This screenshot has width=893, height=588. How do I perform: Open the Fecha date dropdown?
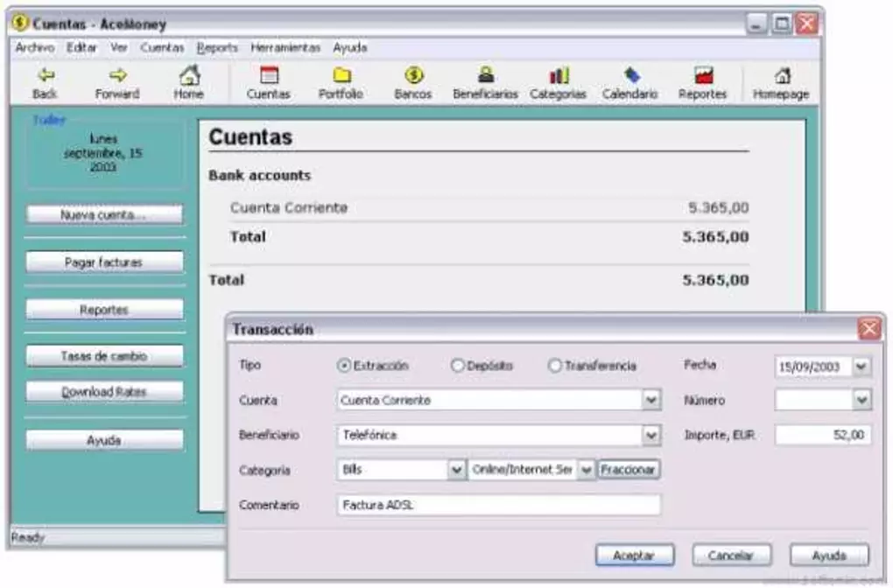[x=861, y=367]
